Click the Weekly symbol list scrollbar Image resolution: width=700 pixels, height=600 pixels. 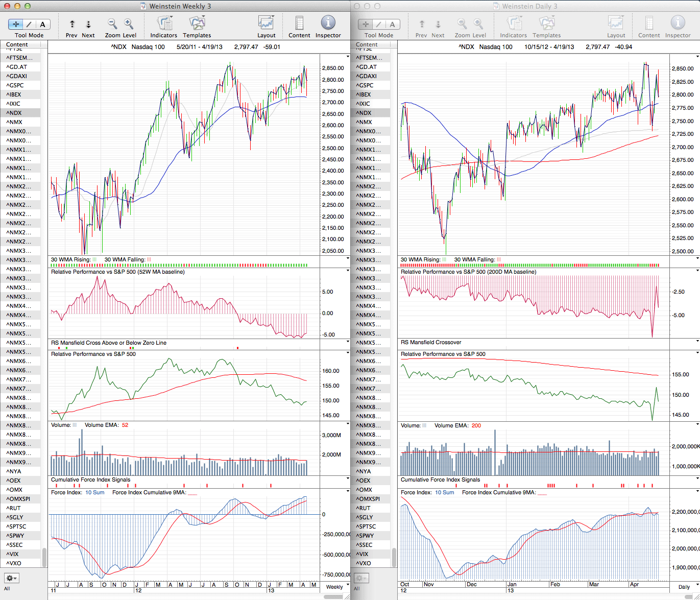pos(44,557)
